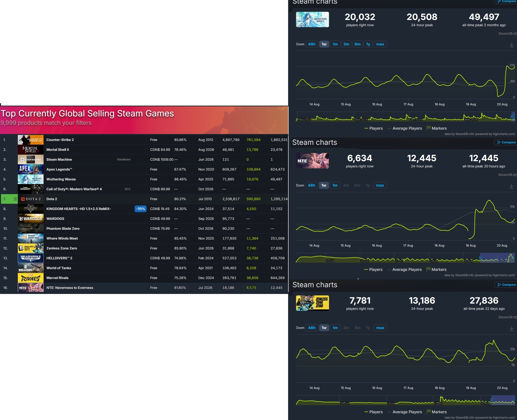Click the Zenless Zone Zero chart download icon

click(x=511, y=328)
